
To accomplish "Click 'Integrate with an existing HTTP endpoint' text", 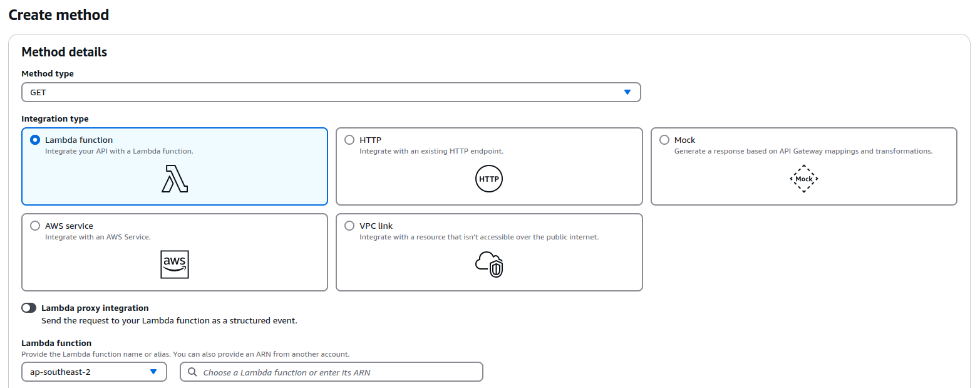I will [431, 151].
